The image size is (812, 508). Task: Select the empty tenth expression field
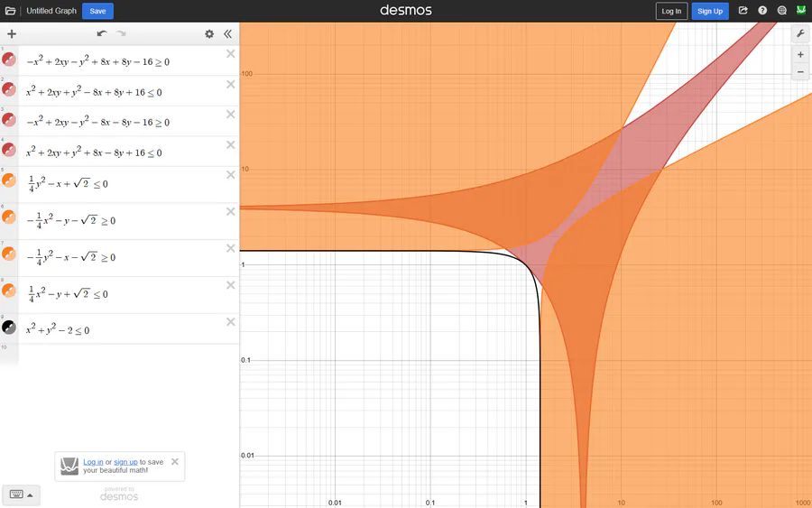pyautogui.click(x=128, y=355)
